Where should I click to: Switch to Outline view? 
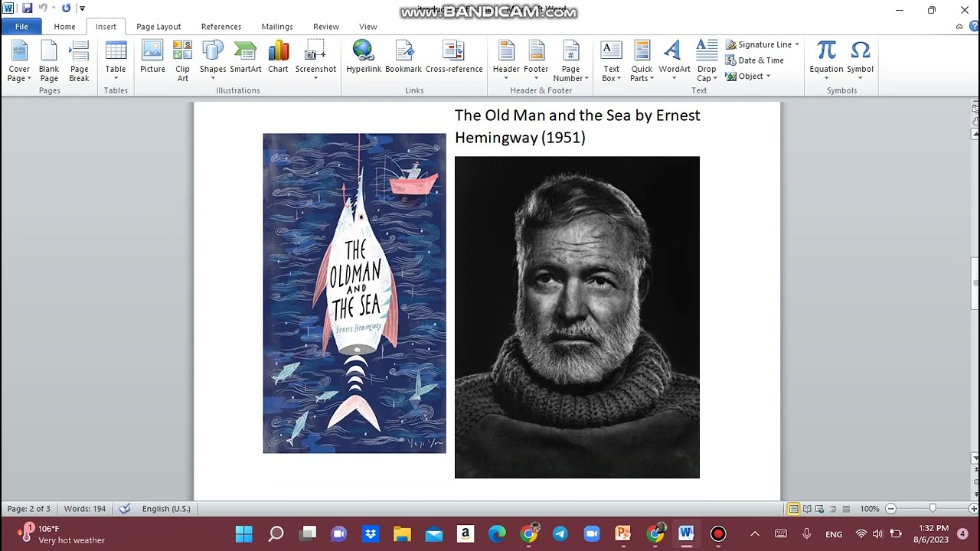pos(832,509)
